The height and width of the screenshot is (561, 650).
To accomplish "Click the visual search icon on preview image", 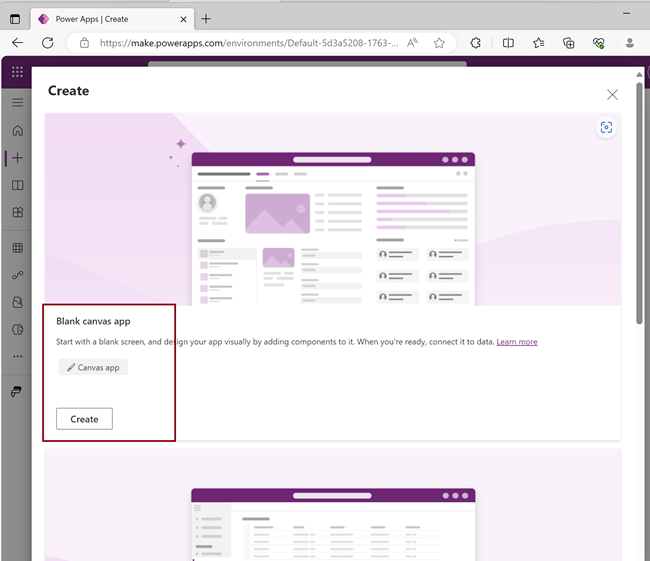I will [606, 127].
